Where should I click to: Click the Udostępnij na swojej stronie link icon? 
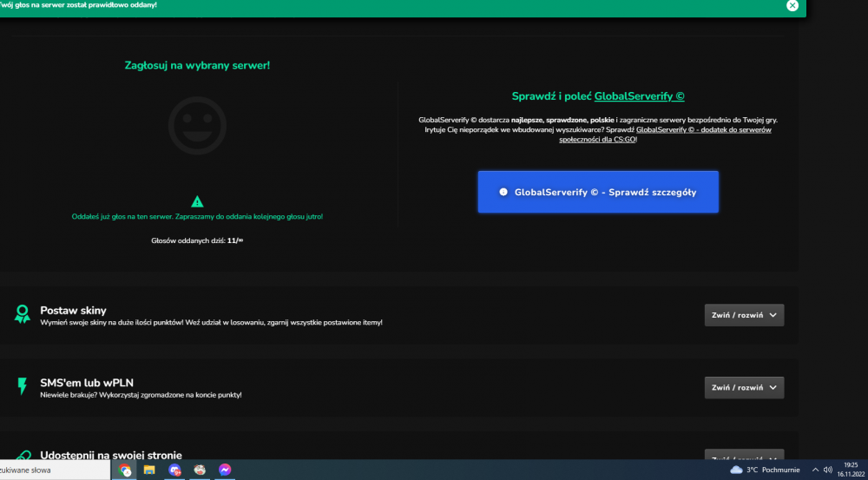click(x=23, y=456)
